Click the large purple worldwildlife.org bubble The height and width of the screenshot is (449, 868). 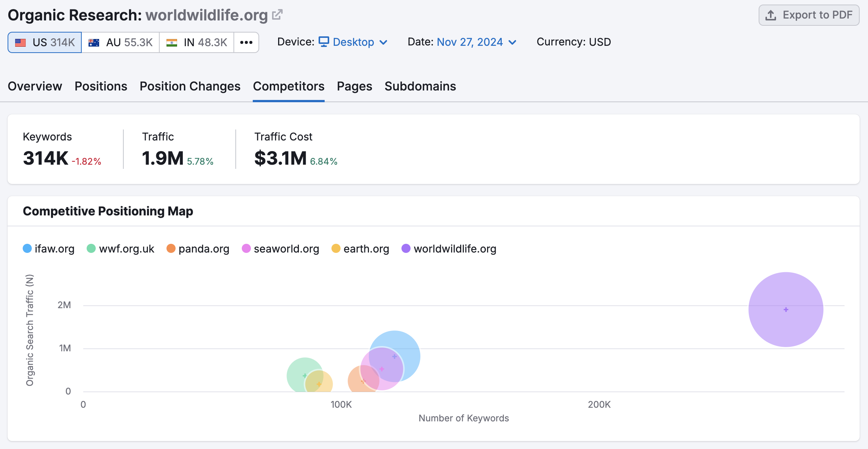coord(786,309)
